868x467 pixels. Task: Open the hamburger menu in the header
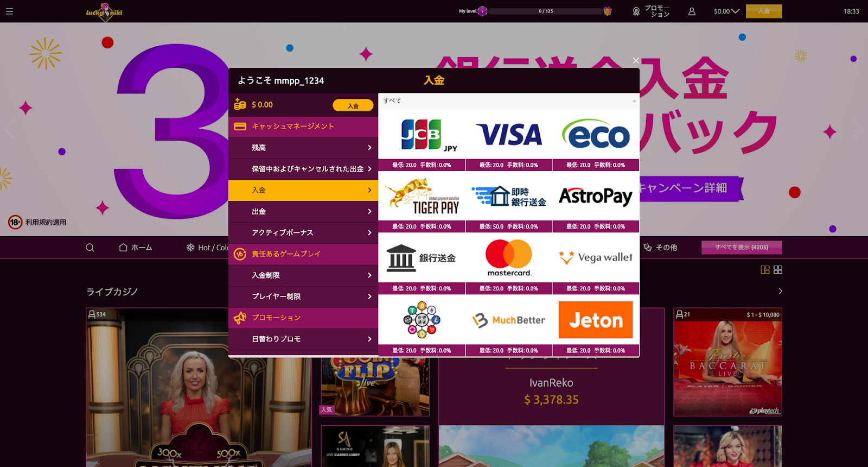(9, 11)
